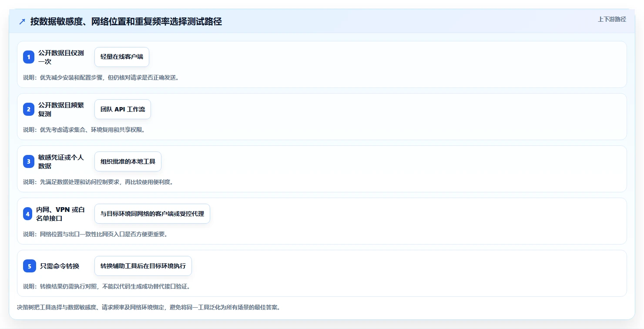Viewport: 644px width, 329px height.
Task: Click the heading 按数据敏感度、网络位置和重复频率选择测试路径
Action: (x=126, y=22)
